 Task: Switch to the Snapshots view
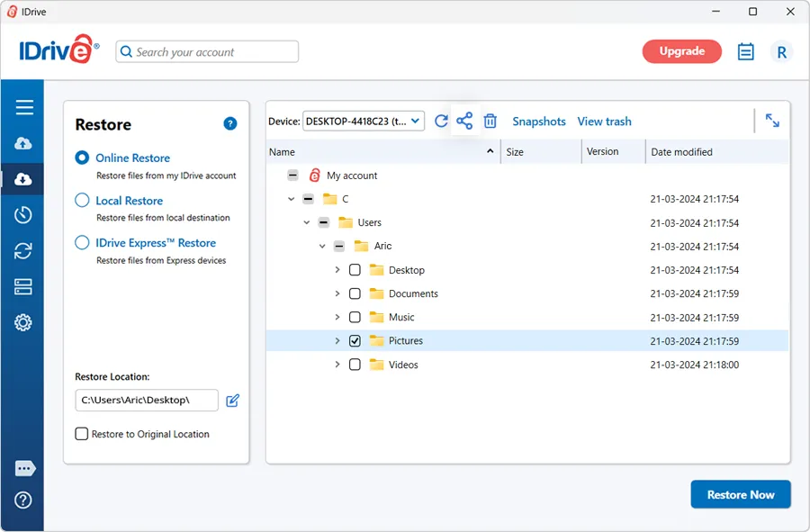[539, 121]
